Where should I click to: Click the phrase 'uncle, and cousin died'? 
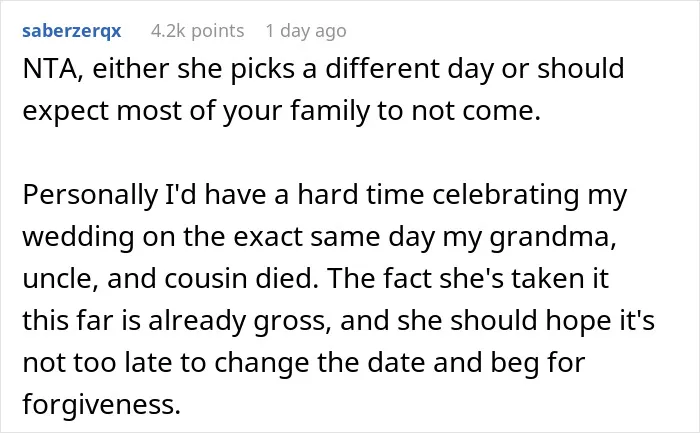tap(171, 279)
